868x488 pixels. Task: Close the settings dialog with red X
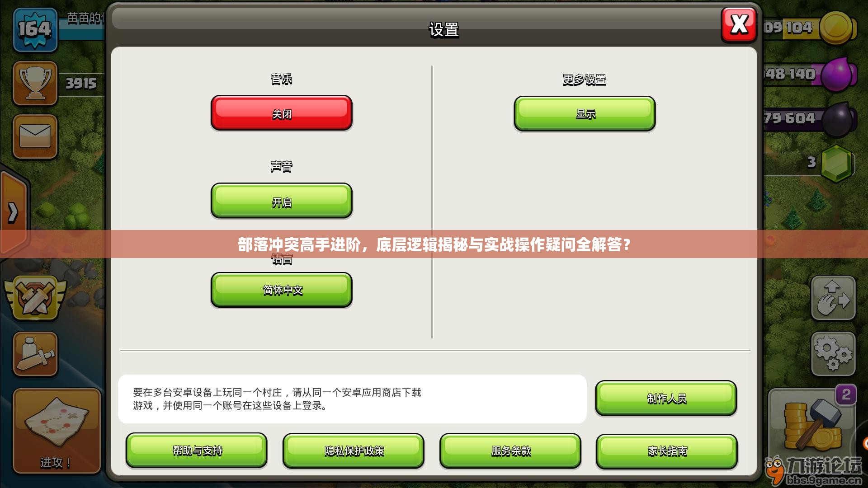[x=739, y=25]
